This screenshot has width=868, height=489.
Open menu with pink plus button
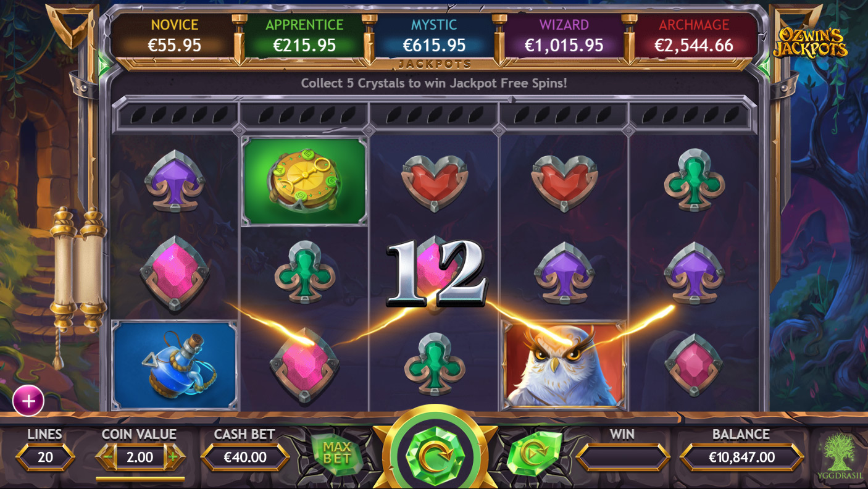[x=28, y=401]
